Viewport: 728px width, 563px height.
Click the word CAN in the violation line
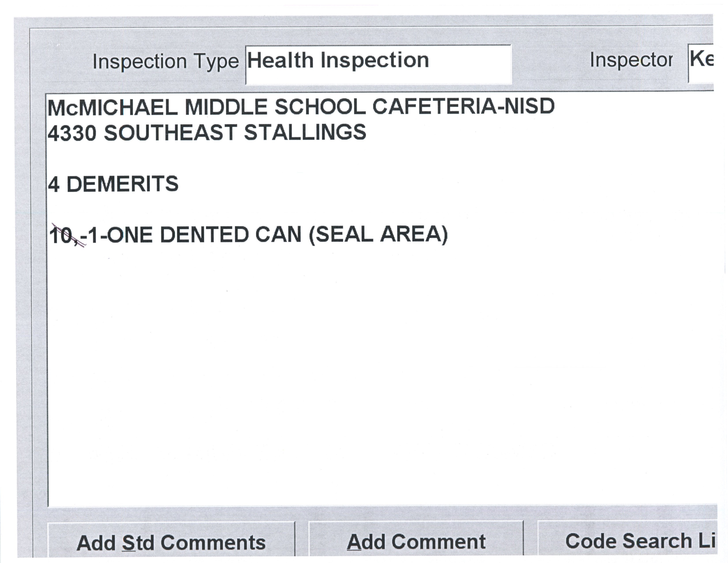pos(278,234)
